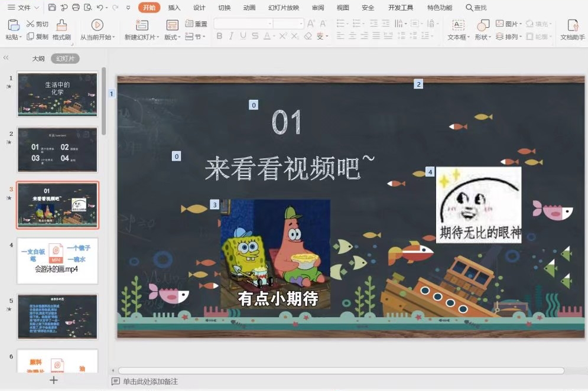
Task: Click the slide thumbnail panel vertical scrollbar
Action: tap(103, 101)
